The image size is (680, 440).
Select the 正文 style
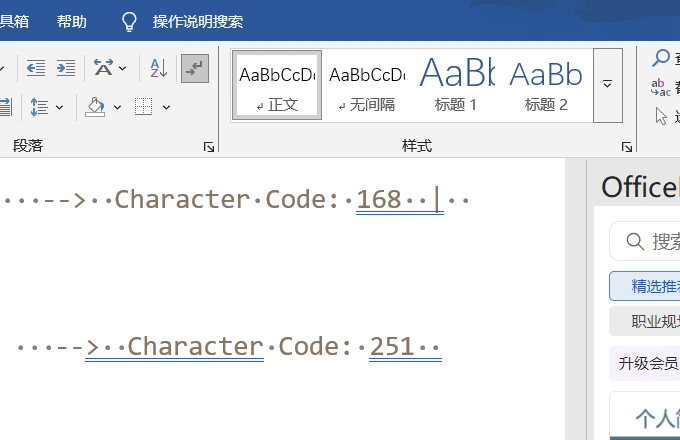pyautogui.click(x=277, y=85)
